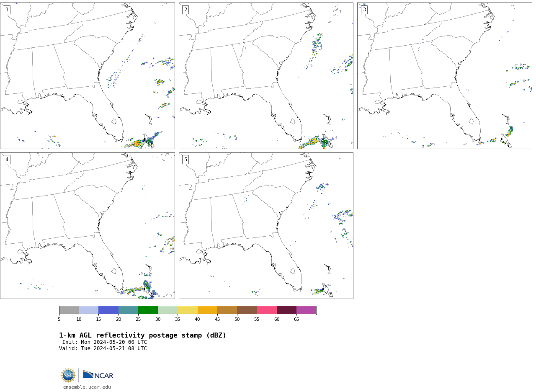Viewport: 536px width, 392px height.
Task: Click the panel label number 4
Action: pyautogui.click(x=7, y=160)
